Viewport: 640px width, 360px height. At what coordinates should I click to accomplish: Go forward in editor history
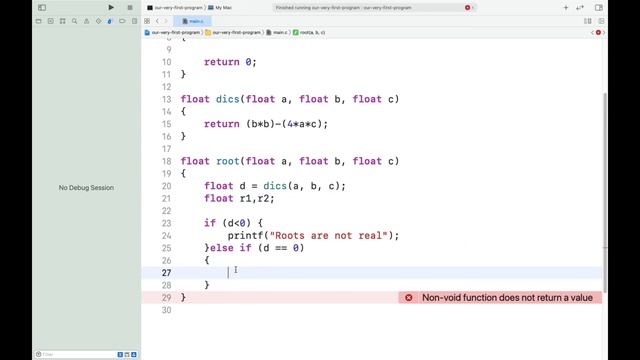coord(166,21)
